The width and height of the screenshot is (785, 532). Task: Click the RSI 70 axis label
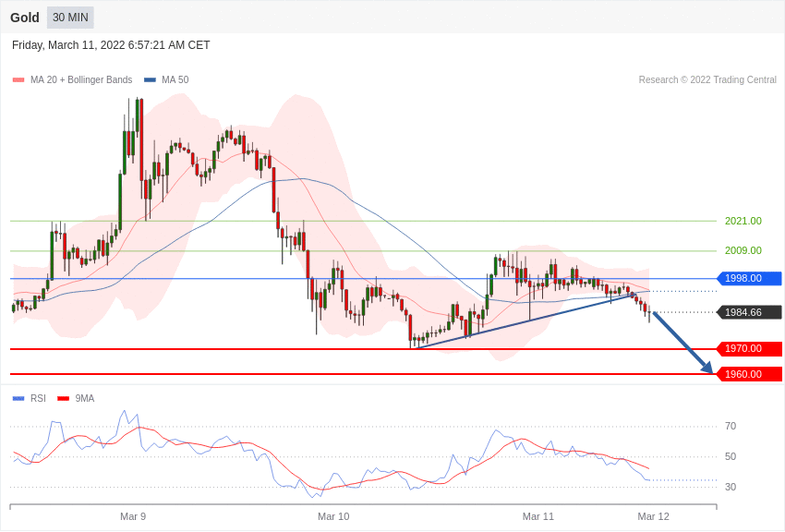pos(731,426)
